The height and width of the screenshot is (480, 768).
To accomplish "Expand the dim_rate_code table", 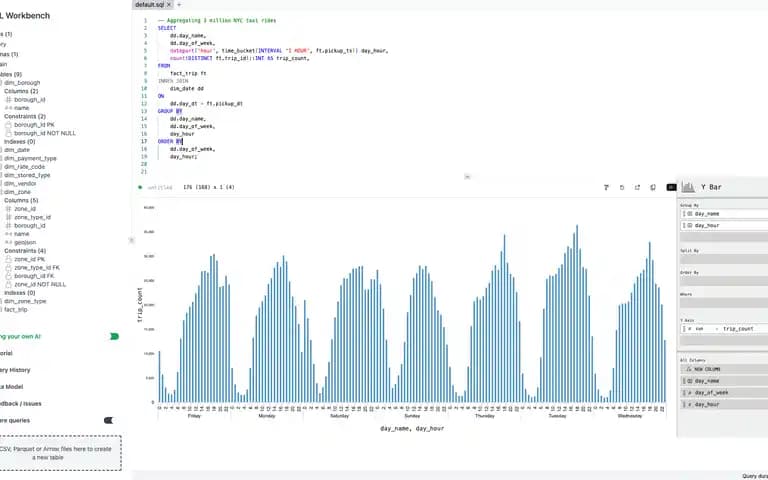I will point(24,167).
